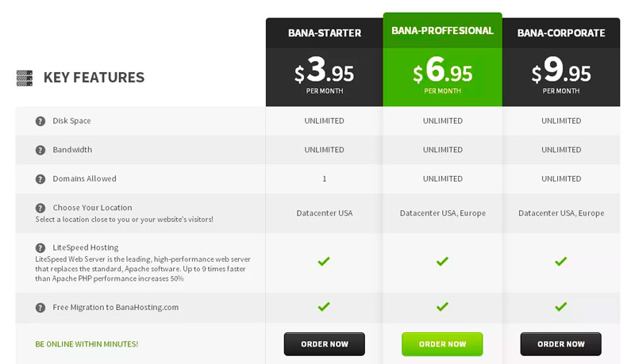Screen dimensions: 635x364
Task: Click the Disk Space help icon
Action: (x=40, y=121)
